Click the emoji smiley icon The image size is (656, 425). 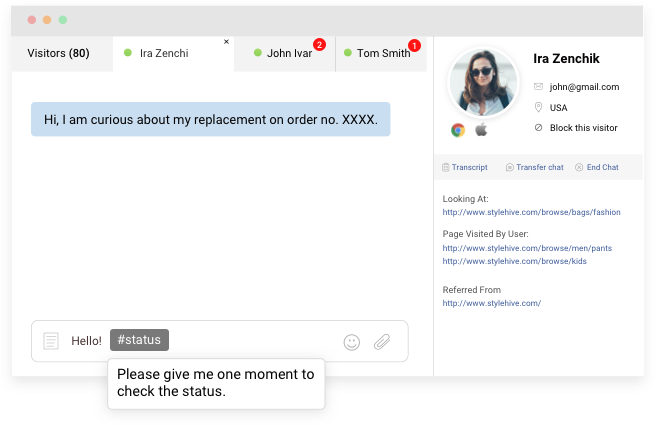[x=351, y=342]
